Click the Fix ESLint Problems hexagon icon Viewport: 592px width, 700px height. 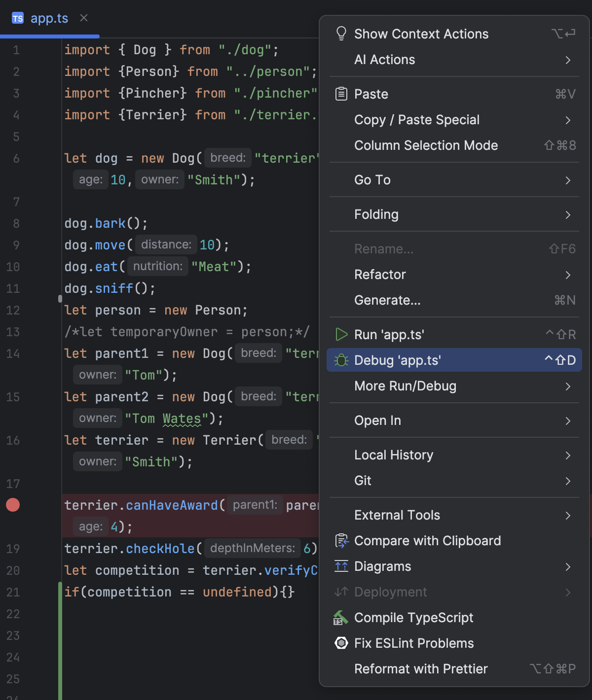click(341, 643)
